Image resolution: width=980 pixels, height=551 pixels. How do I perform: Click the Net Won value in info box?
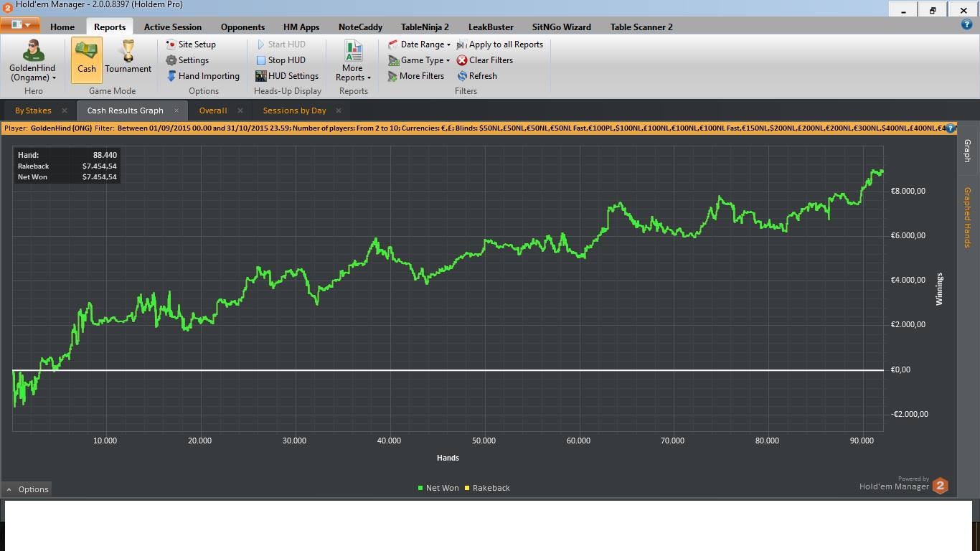click(100, 177)
